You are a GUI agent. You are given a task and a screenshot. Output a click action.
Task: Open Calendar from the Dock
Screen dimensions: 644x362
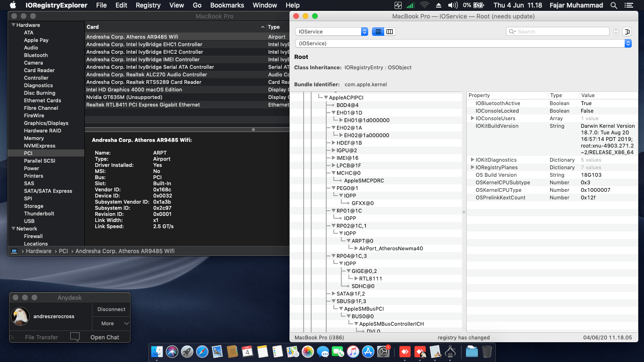tap(247, 352)
